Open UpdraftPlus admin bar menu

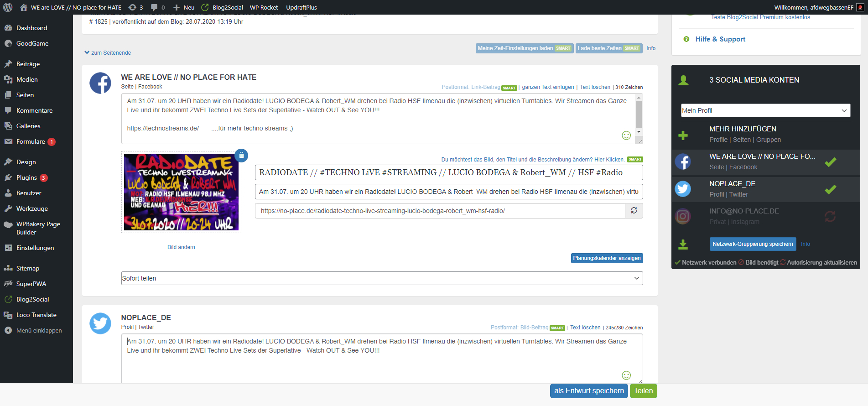pos(301,7)
